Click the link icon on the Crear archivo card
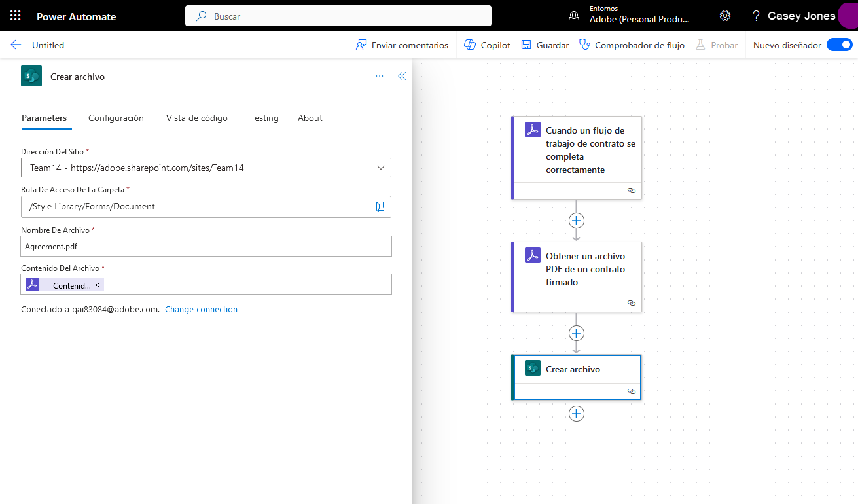 click(631, 391)
